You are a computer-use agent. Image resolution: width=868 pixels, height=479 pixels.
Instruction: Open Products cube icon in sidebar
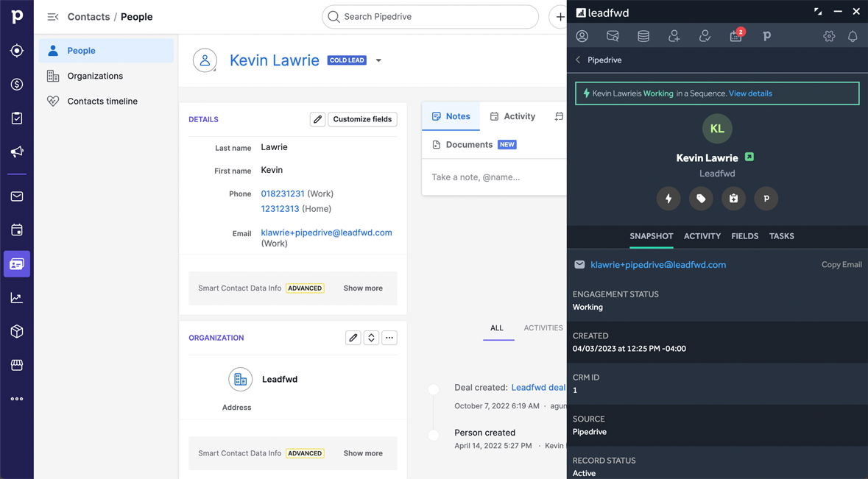17,331
